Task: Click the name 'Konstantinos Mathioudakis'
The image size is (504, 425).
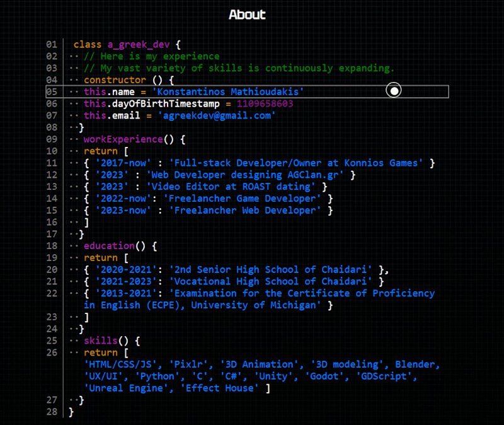Action: (x=228, y=91)
